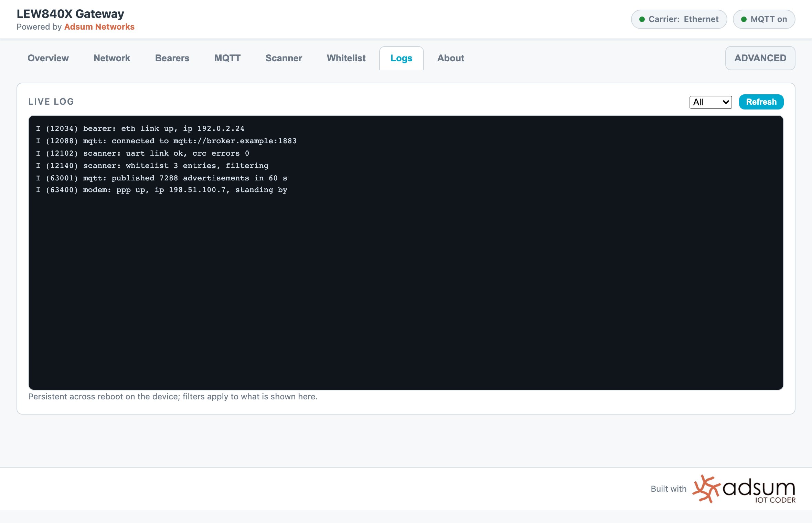The height and width of the screenshot is (523, 812).
Task: Click log line 'bearer: eth link up'
Action: pyautogui.click(x=140, y=128)
